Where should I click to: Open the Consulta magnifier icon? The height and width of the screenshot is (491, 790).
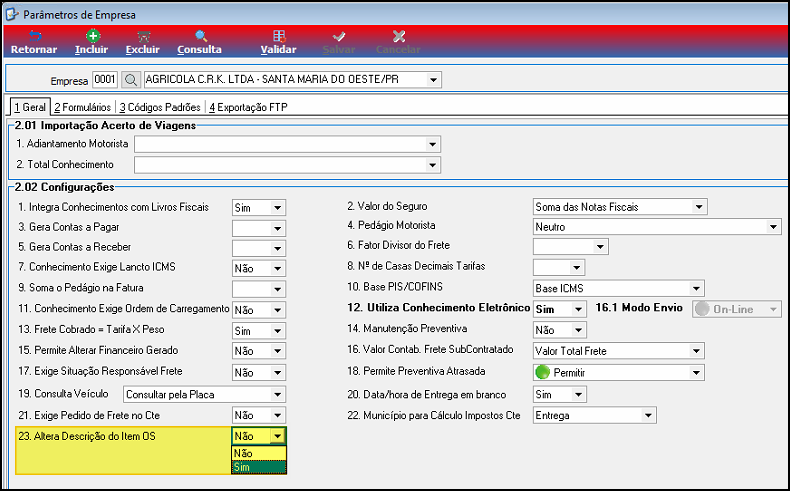(x=201, y=36)
